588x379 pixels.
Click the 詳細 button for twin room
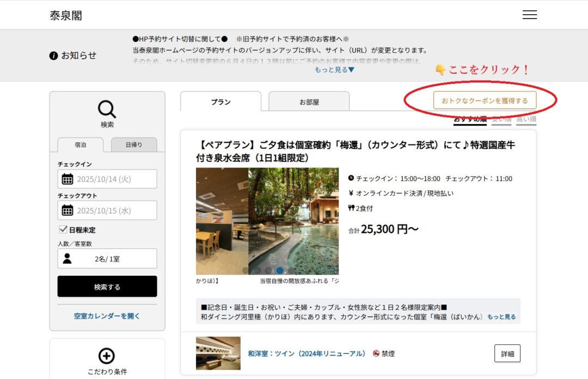[x=507, y=353]
